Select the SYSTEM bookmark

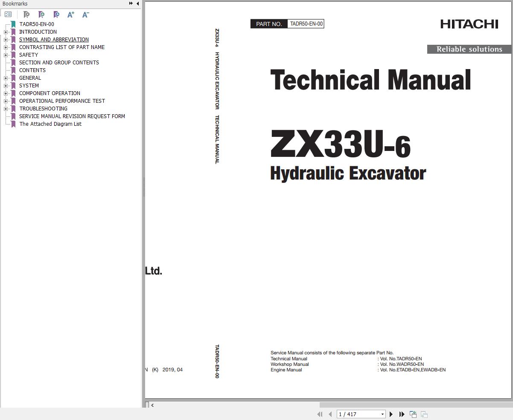point(29,86)
